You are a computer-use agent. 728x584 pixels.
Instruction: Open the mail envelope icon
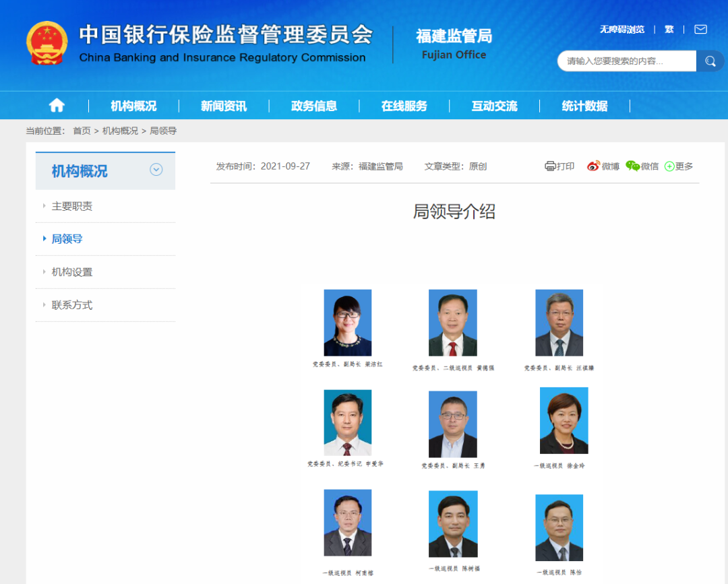[x=700, y=30]
